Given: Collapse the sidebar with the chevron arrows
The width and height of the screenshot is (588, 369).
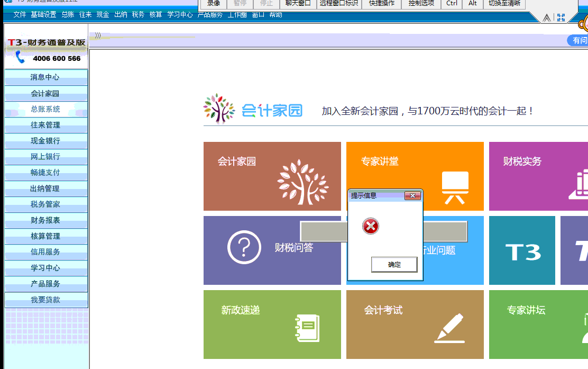Looking at the screenshot, I should pyautogui.click(x=98, y=35).
